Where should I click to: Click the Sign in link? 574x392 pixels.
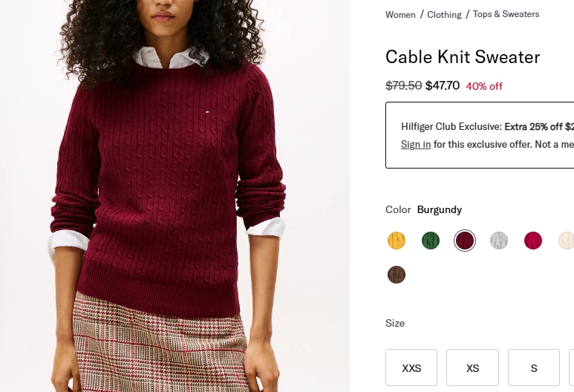click(x=416, y=145)
